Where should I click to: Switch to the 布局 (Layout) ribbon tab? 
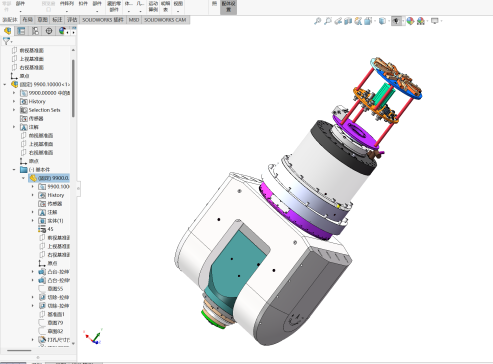(27, 20)
